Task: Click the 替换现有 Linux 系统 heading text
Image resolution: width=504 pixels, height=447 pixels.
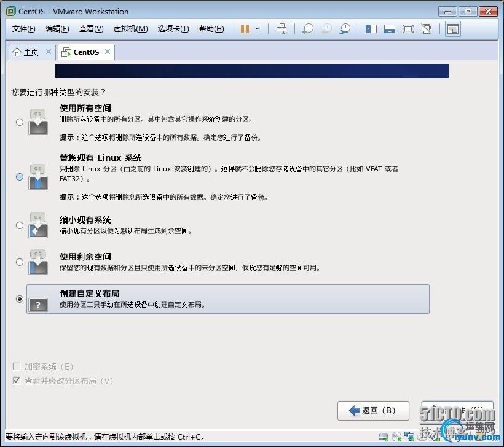Action: point(101,158)
